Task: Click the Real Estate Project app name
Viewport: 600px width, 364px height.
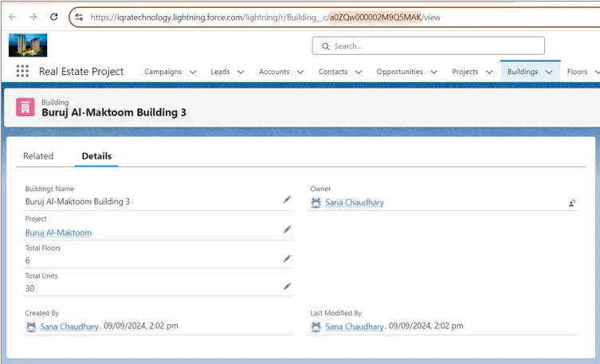Action: pos(81,72)
